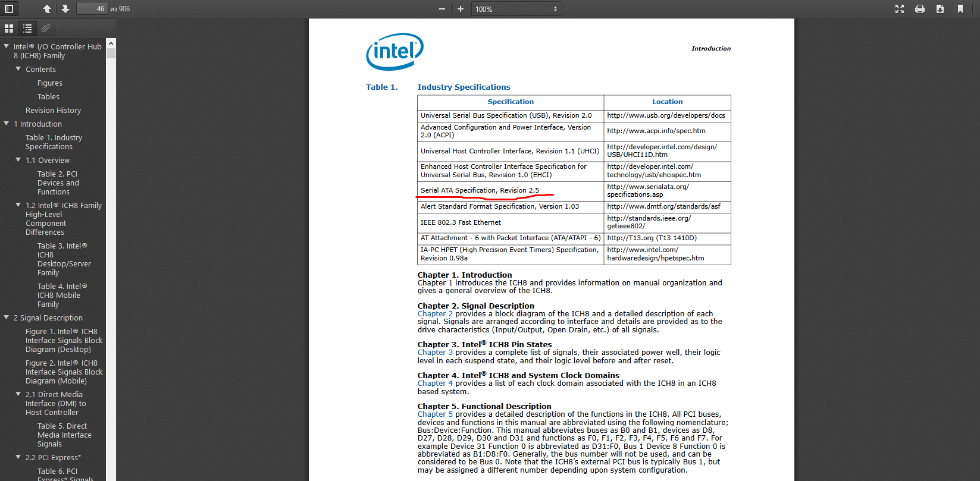Follow the Chapter 2 link in text

click(435, 314)
